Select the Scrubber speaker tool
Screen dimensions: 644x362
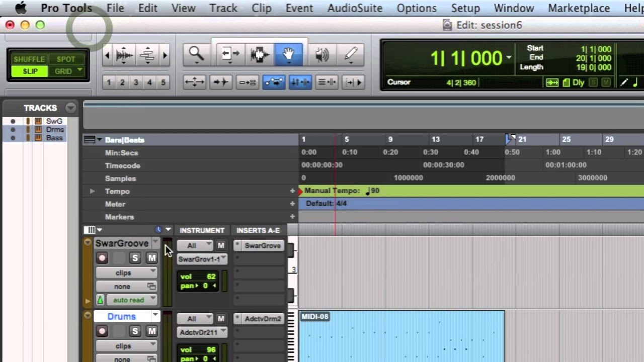pyautogui.click(x=321, y=54)
